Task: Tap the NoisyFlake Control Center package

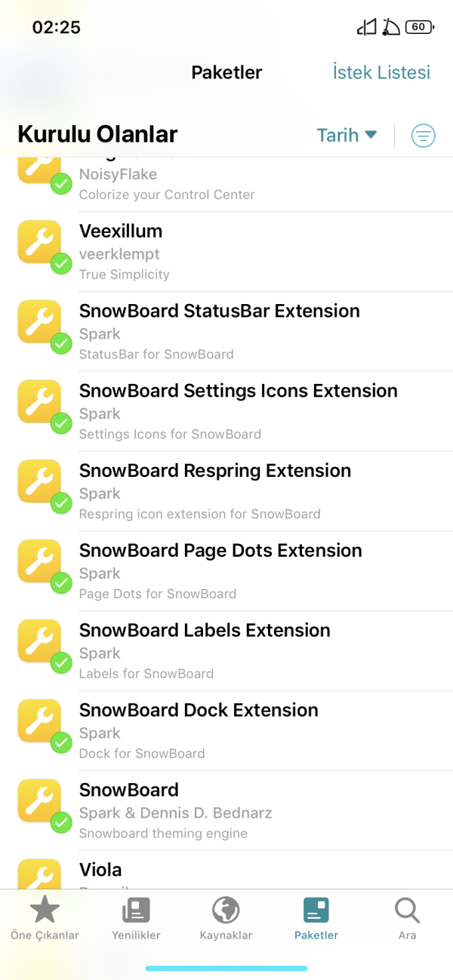Action: click(226, 183)
